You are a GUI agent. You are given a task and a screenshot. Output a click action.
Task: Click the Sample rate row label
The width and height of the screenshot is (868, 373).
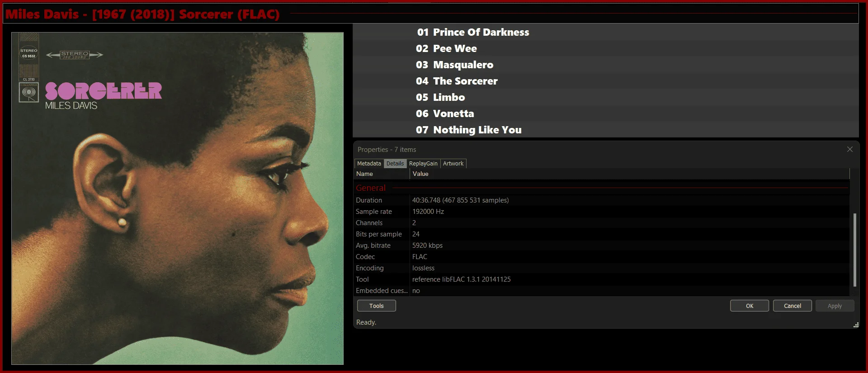coord(374,212)
